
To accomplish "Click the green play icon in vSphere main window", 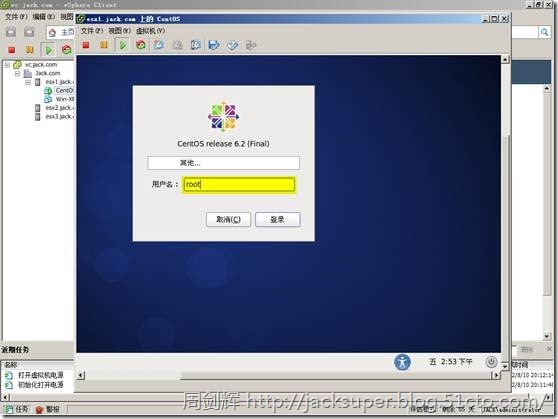I will tap(48, 50).
